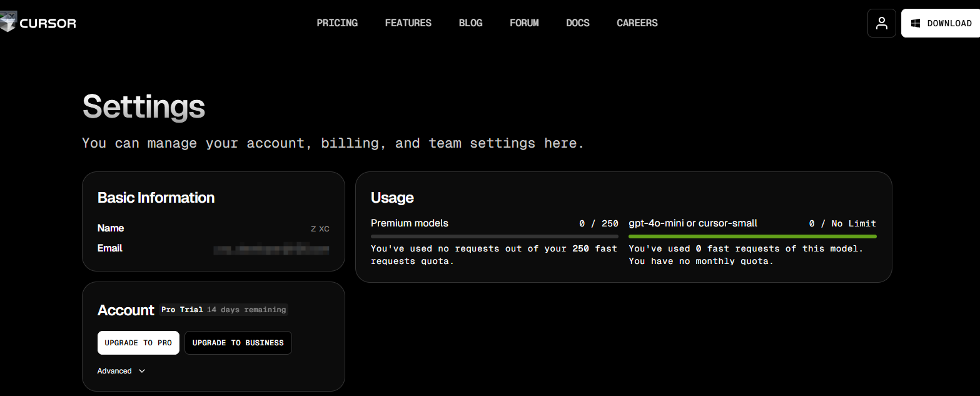The height and width of the screenshot is (396, 980).
Task: Click the '250 fast requests quota' description
Action: pyautogui.click(x=494, y=255)
